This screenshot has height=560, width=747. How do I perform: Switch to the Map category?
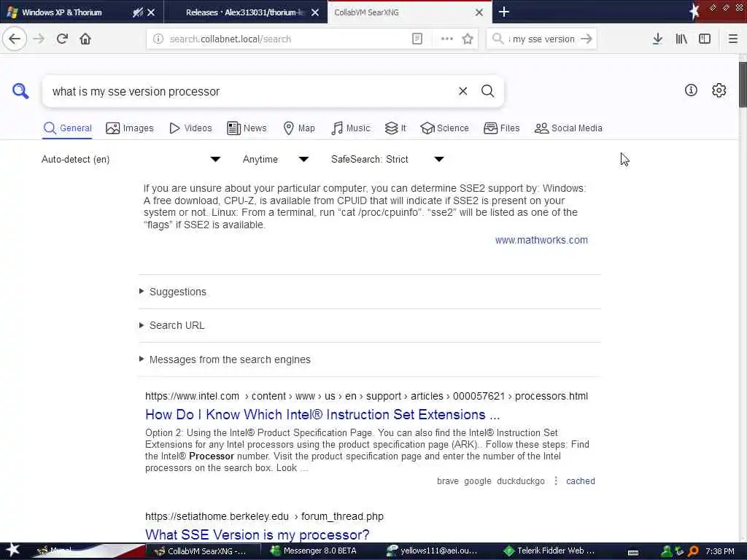click(x=299, y=128)
